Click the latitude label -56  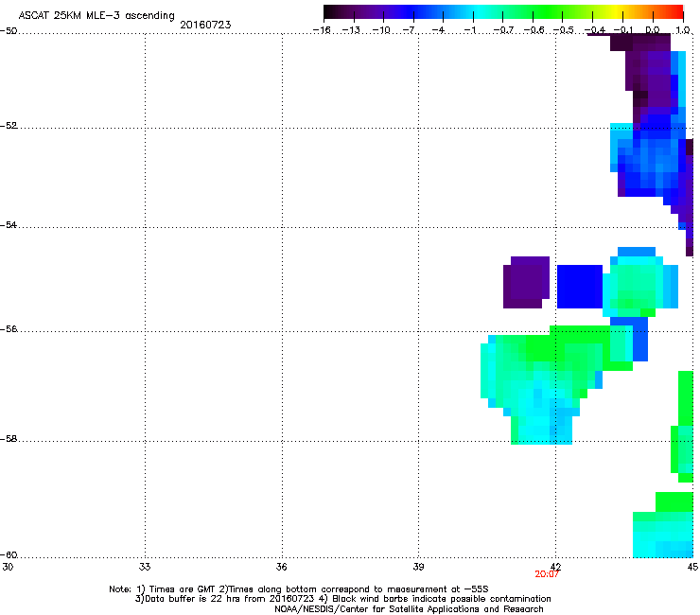[9, 329]
